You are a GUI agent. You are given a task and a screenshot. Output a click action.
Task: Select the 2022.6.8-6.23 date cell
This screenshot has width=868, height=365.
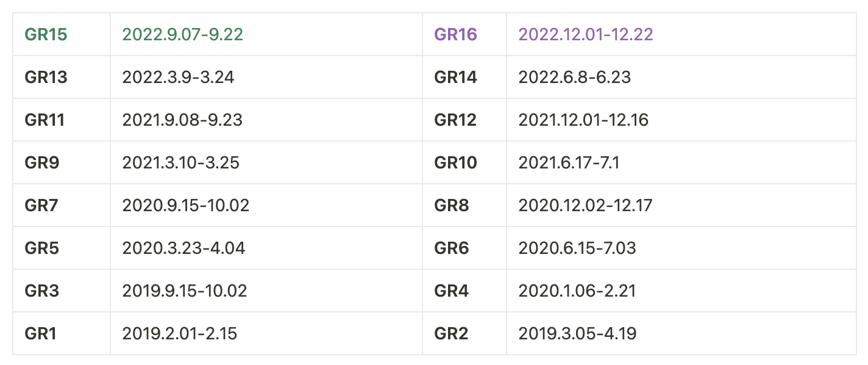(x=681, y=77)
